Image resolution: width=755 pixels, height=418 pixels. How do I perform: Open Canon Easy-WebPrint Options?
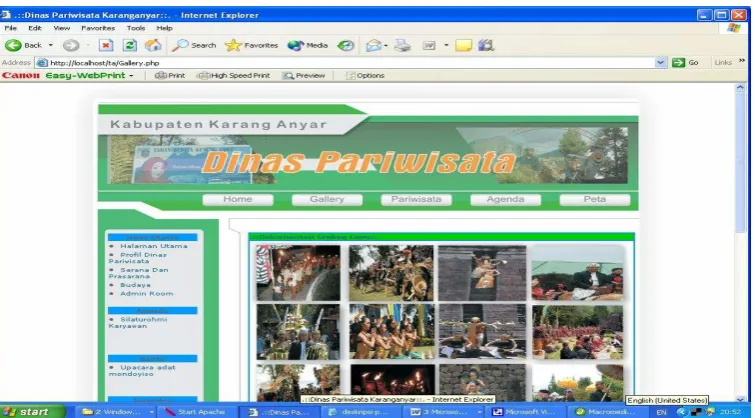[x=365, y=76]
